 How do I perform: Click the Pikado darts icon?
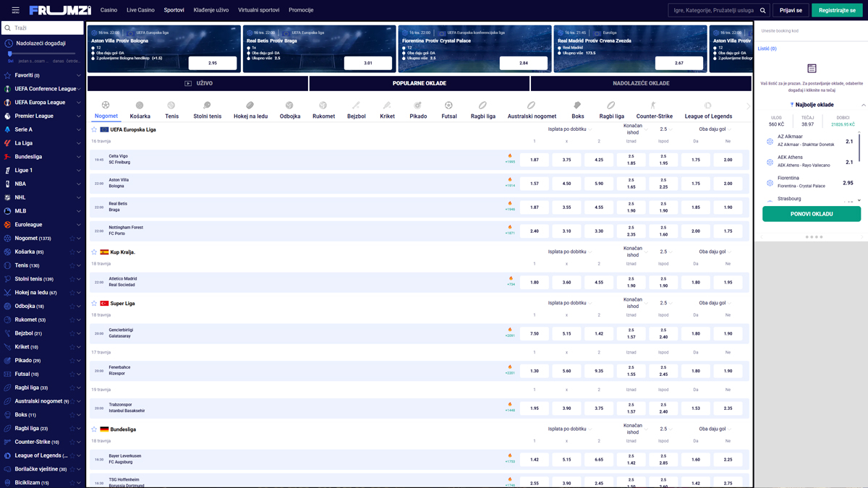(417, 106)
